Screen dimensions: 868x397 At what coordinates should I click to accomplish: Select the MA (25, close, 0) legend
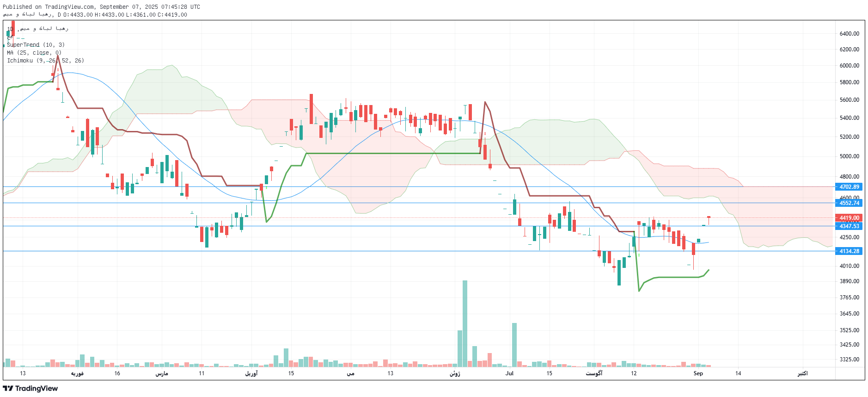tap(34, 53)
